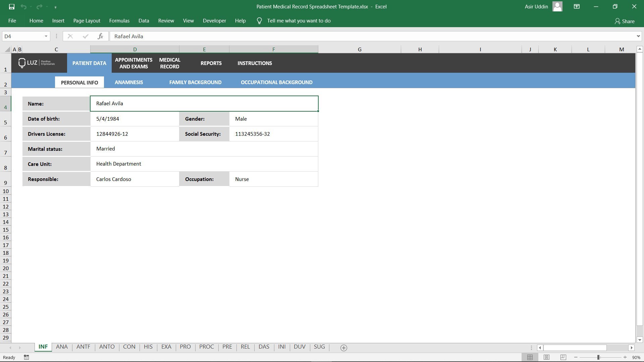Image resolution: width=644 pixels, height=362 pixels.
Task: Redo the last action
Action: pyautogui.click(x=39, y=6)
